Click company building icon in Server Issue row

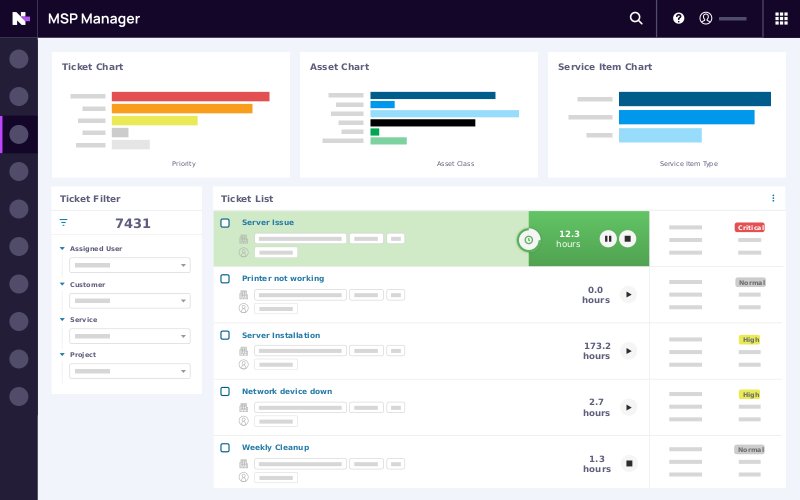[243, 238]
